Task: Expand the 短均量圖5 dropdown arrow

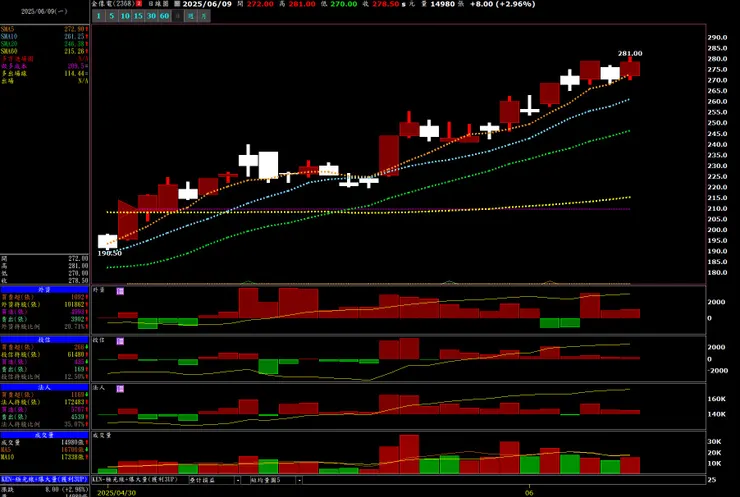Action: (x=299, y=480)
